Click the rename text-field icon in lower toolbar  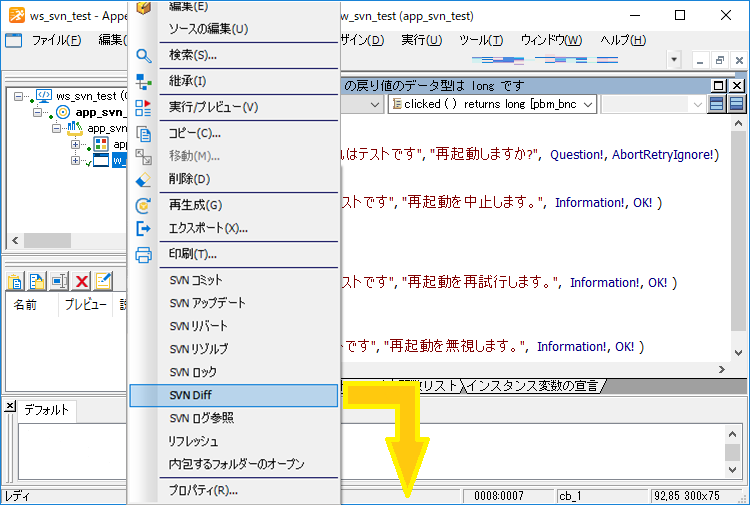[x=59, y=281]
